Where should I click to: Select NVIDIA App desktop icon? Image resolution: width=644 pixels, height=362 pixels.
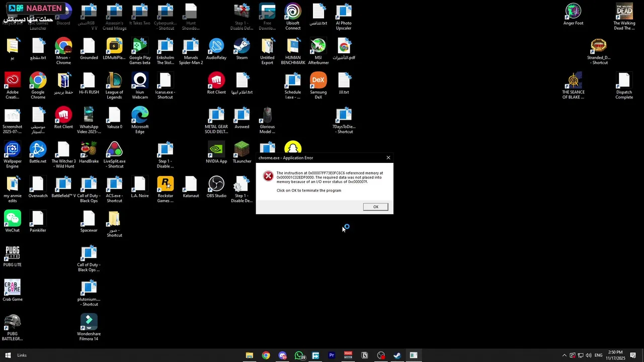coord(216,152)
